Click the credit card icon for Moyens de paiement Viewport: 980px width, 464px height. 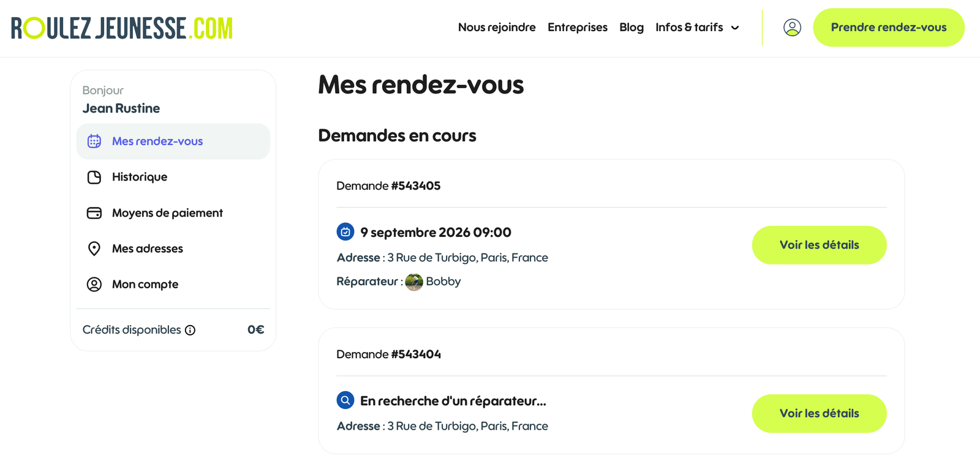[94, 213]
